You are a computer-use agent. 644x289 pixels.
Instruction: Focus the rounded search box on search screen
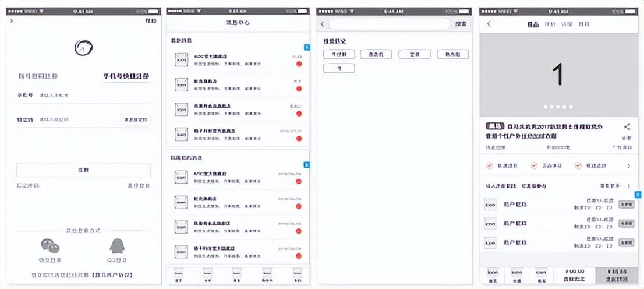click(x=390, y=24)
